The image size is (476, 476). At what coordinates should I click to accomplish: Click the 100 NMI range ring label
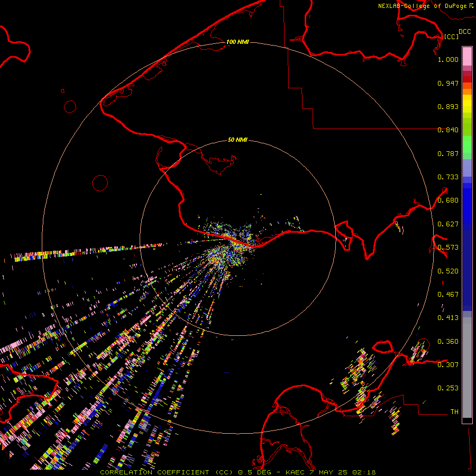(x=237, y=42)
